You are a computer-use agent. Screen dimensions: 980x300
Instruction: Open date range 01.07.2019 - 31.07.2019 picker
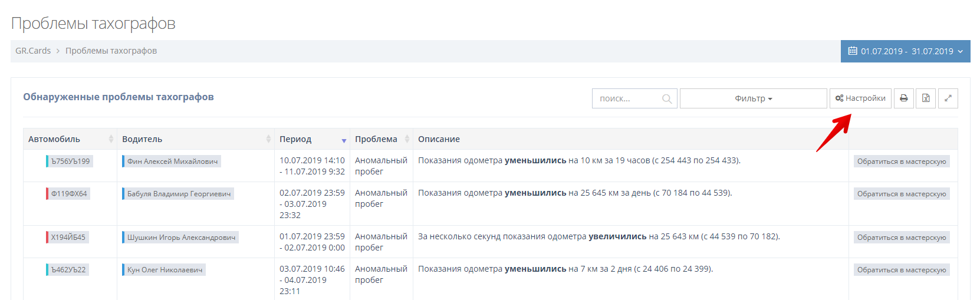click(x=906, y=51)
